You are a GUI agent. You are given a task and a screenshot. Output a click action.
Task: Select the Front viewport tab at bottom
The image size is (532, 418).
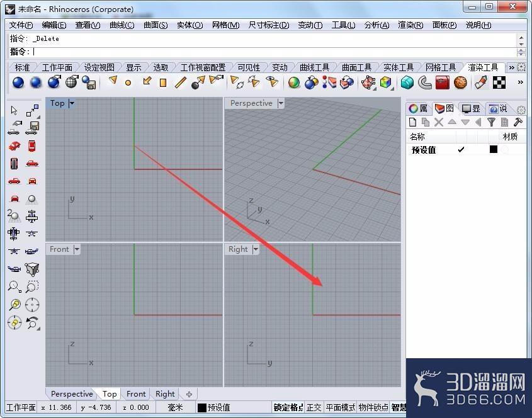[136, 394]
